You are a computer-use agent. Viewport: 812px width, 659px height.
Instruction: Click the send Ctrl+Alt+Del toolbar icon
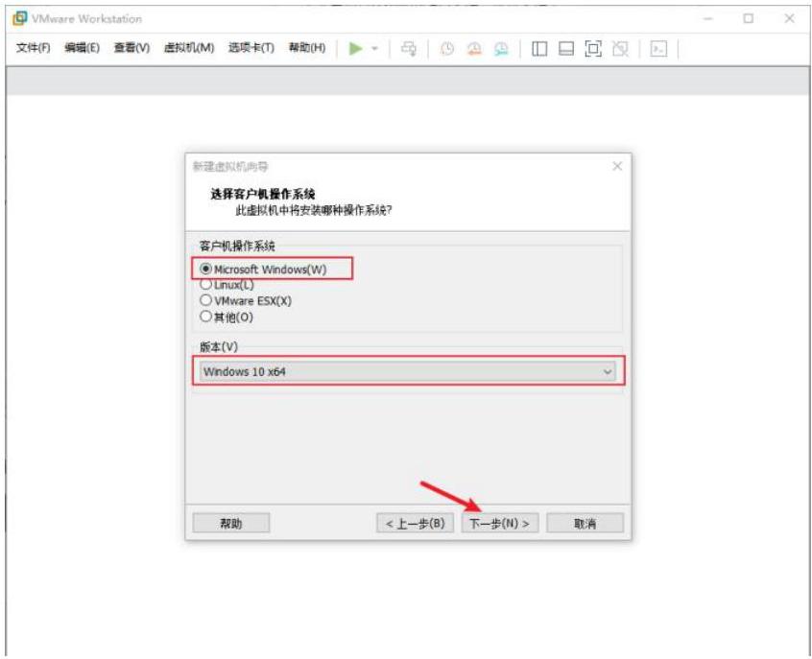click(x=409, y=49)
